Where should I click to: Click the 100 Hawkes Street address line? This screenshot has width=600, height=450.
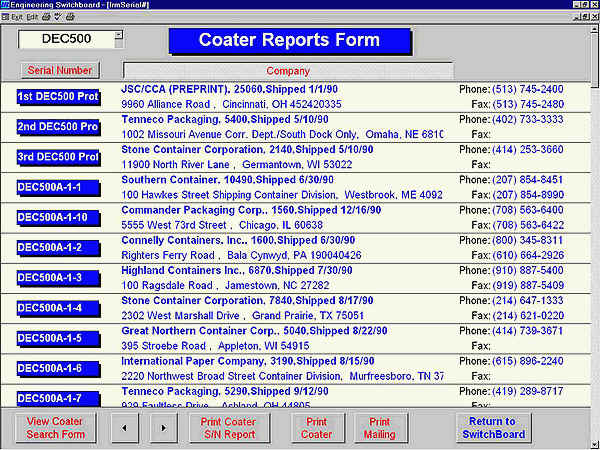point(282,195)
